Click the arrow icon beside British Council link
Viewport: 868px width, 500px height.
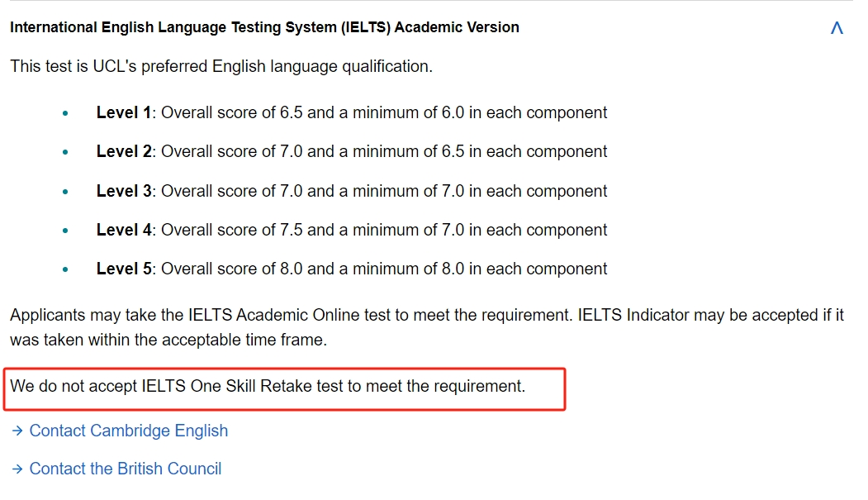17,469
